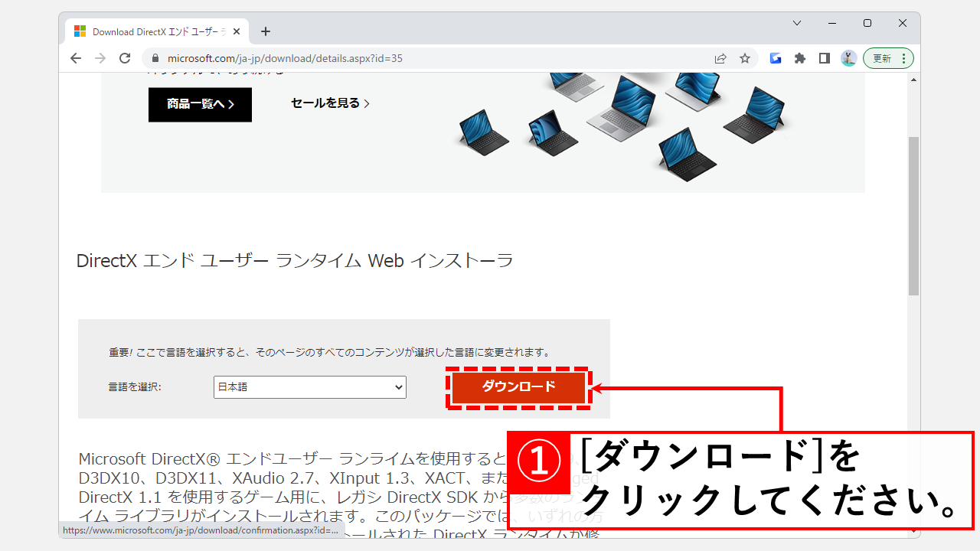Bookmark this page with the star icon

[x=744, y=58]
